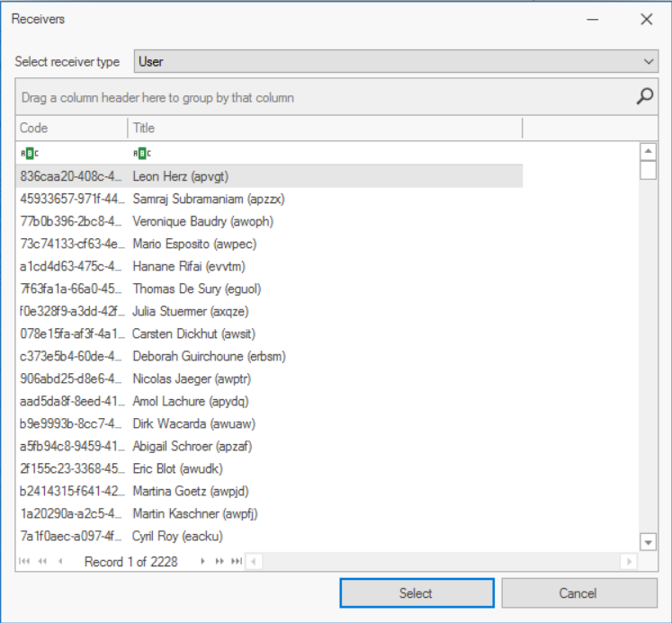
Task: Select the row Deborah Guirchoune (erbsm)
Action: click(269, 356)
